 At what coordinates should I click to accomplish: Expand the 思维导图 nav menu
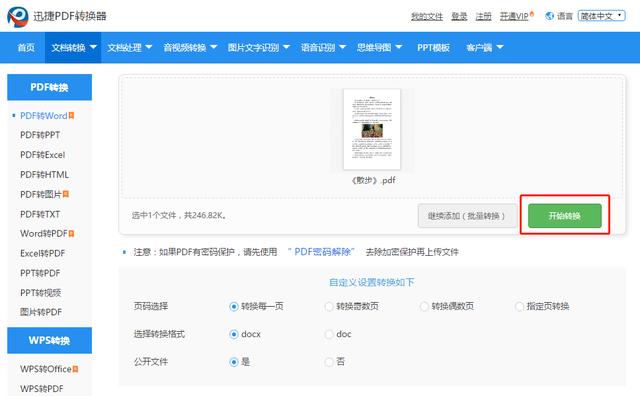tap(379, 47)
